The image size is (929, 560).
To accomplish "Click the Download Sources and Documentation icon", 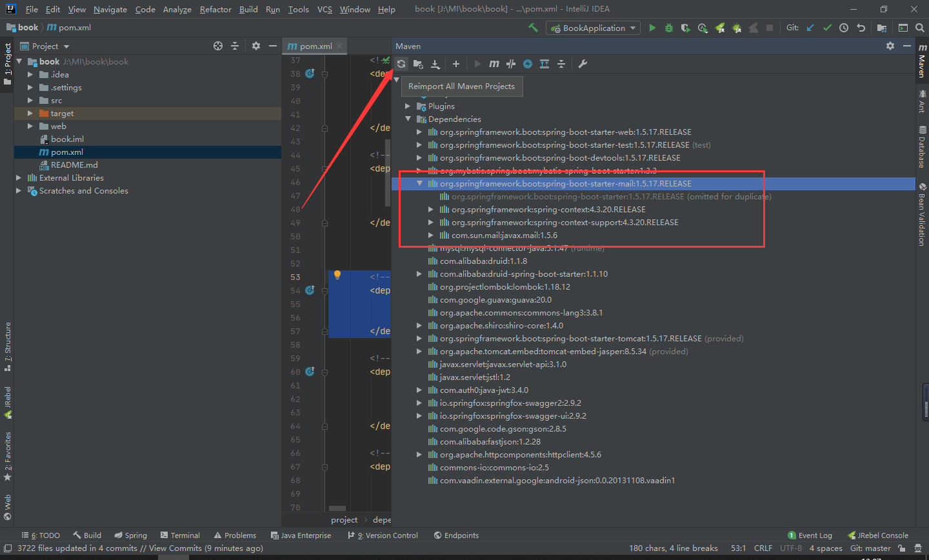I will [435, 64].
